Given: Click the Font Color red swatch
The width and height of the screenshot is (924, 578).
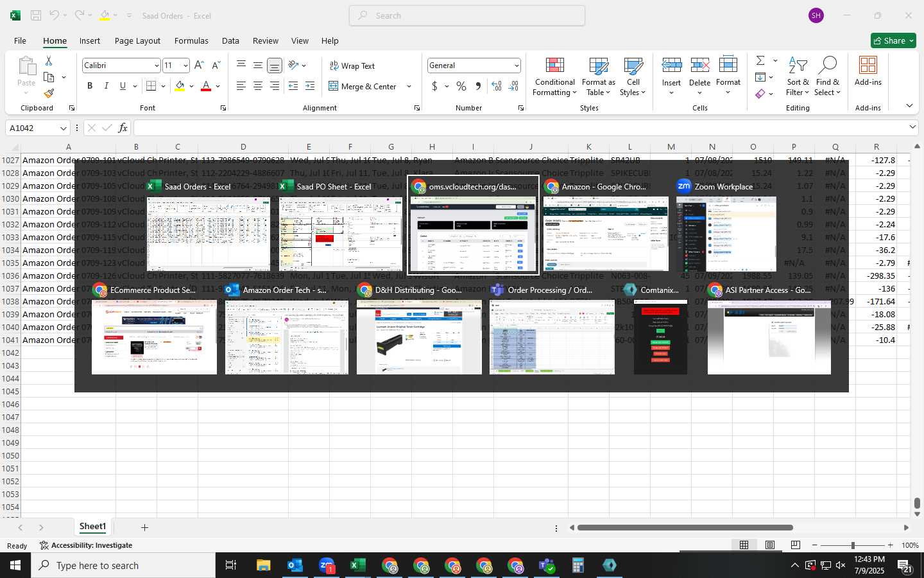Looking at the screenshot, I should pos(206,87).
